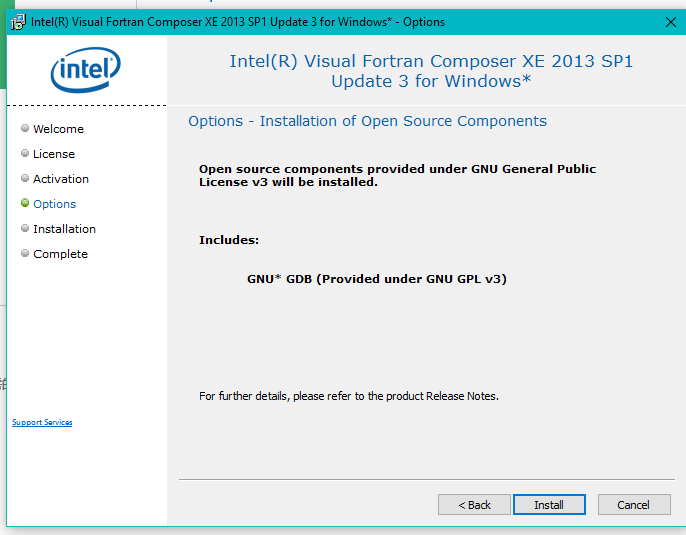
Task: Click the 'For further details' Release Notes sentence
Action: tap(349, 396)
